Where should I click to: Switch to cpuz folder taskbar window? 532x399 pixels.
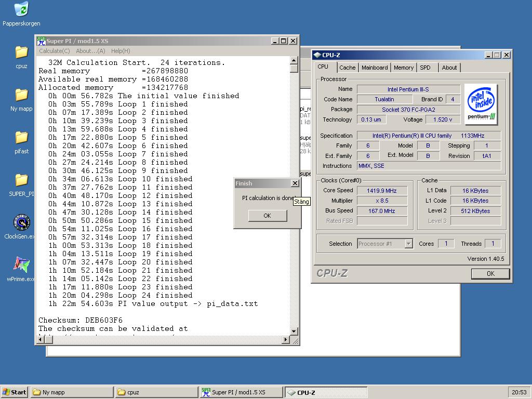pos(156,392)
